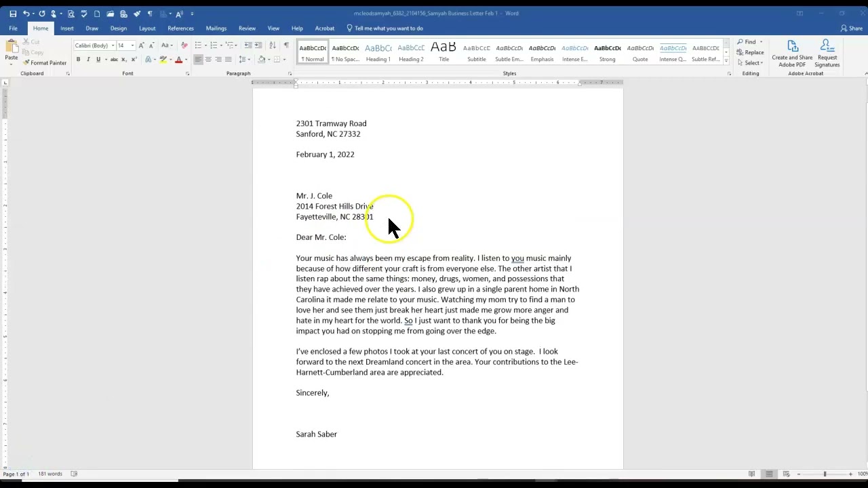The height and width of the screenshot is (488, 868).
Task: Apply text effects and typography
Action: [x=148, y=60]
